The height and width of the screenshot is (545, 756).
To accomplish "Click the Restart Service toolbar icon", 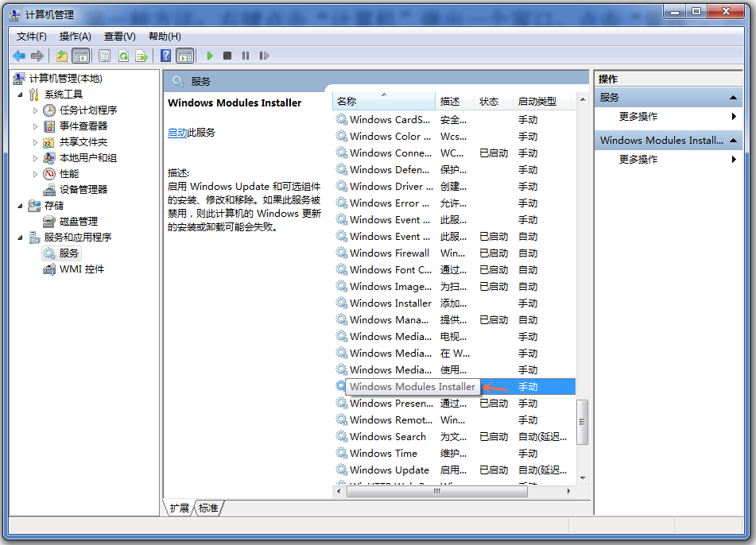I will point(264,56).
